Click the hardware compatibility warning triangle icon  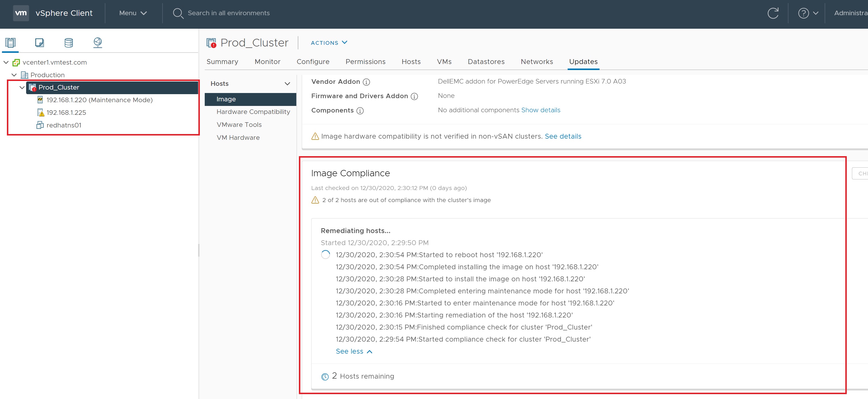coord(315,136)
